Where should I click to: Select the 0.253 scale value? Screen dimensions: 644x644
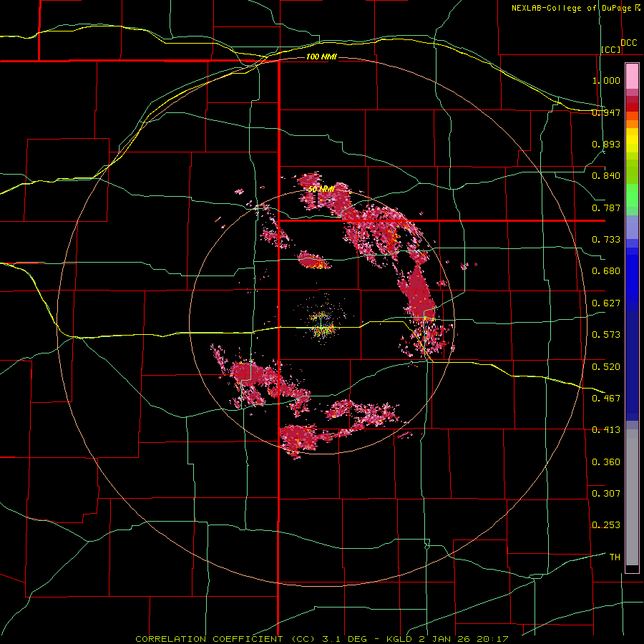(x=606, y=525)
